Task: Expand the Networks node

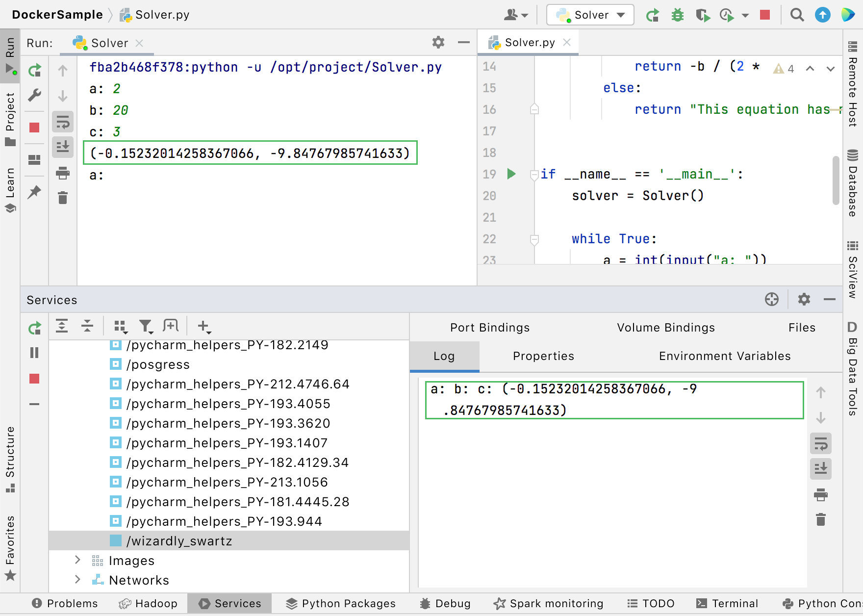Action: click(x=77, y=580)
